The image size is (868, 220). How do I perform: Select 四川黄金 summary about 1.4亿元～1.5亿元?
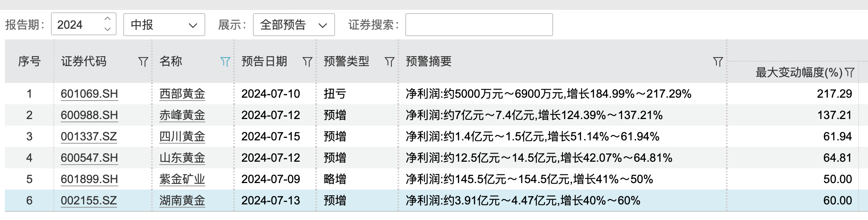[533, 137]
